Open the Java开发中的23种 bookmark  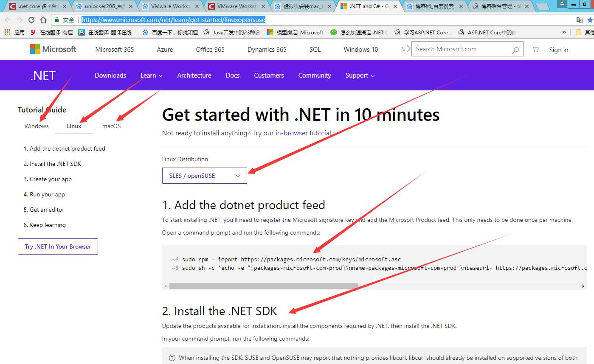(x=231, y=32)
